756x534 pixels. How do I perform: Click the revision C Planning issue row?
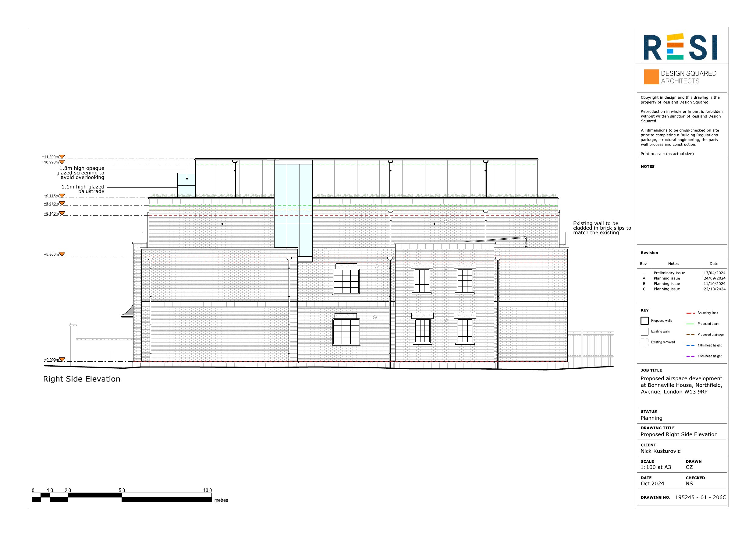[666, 289]
